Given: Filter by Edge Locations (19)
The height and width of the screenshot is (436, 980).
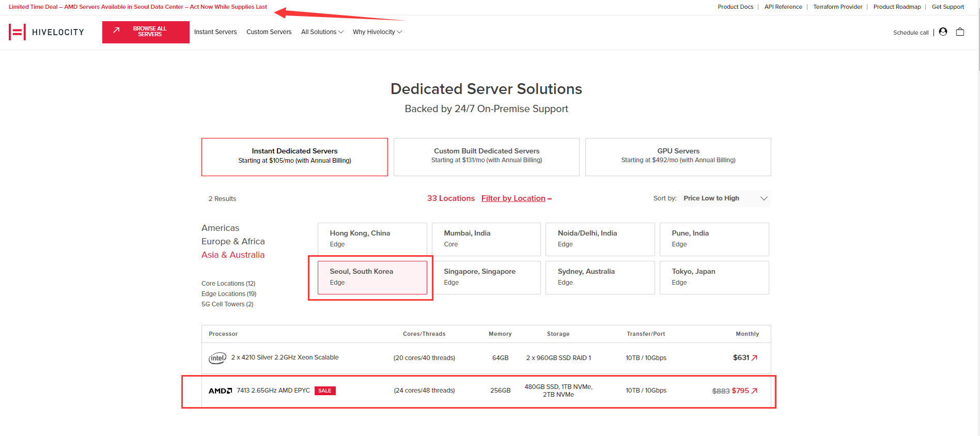Looking at the screenshot, I should (229, 294).
